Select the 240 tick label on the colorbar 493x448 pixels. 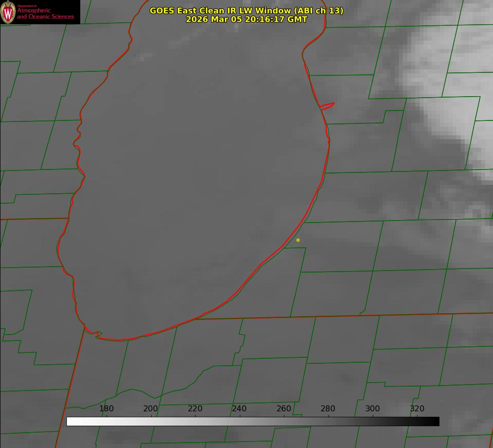click(239, 409)
